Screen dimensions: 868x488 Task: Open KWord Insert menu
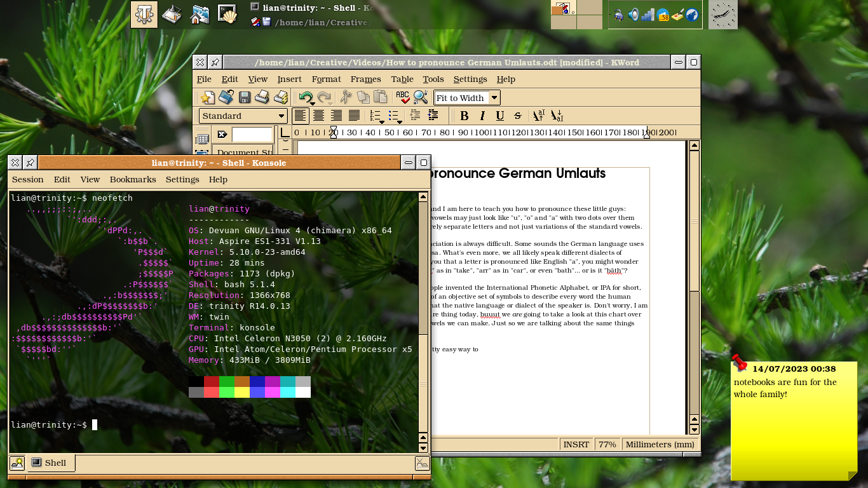click(290, 79)
